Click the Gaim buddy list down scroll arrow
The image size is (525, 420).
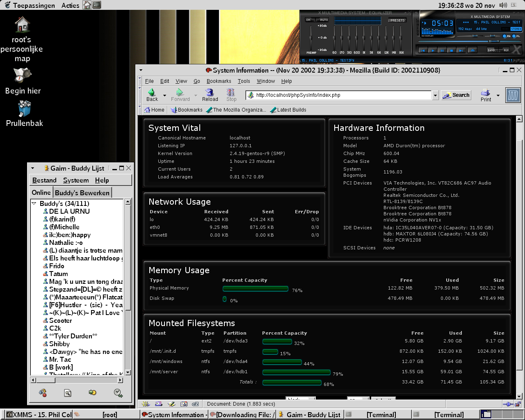click(128, 372)
